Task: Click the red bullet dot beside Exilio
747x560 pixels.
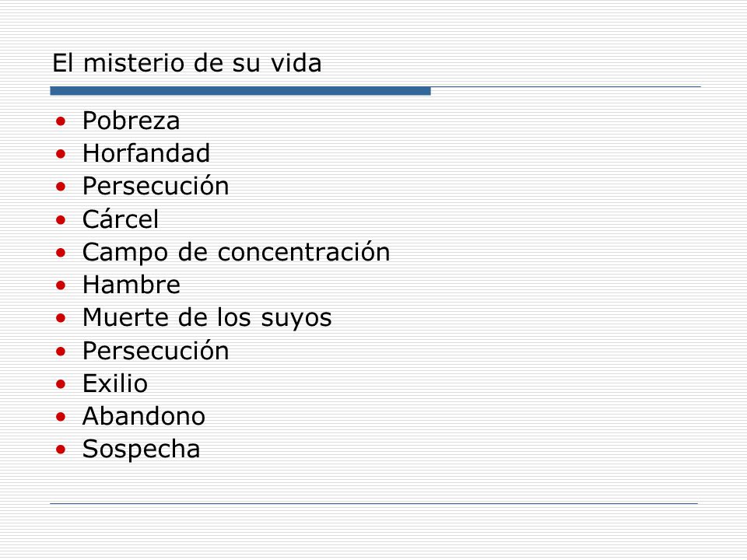Action: click(x=61, y=384)
